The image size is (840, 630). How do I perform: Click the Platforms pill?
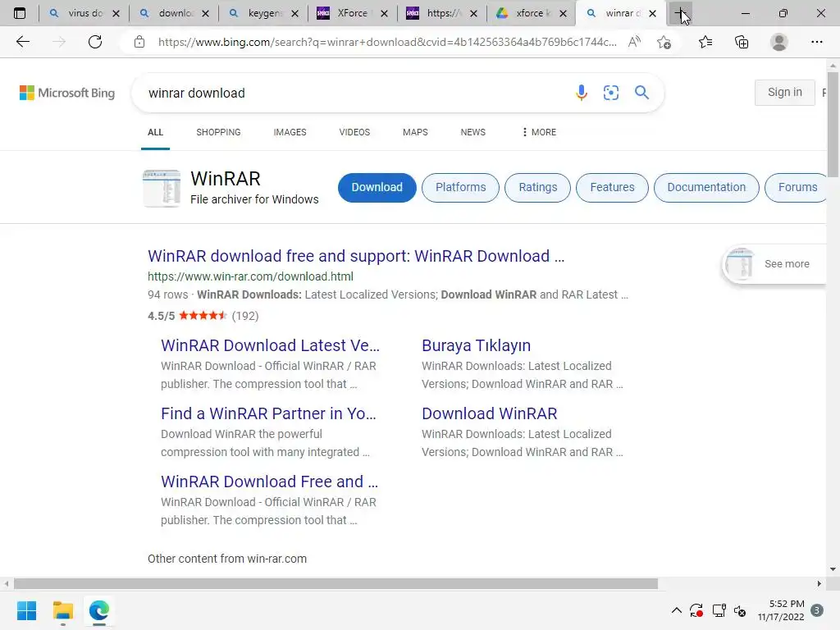coord(460,188)
